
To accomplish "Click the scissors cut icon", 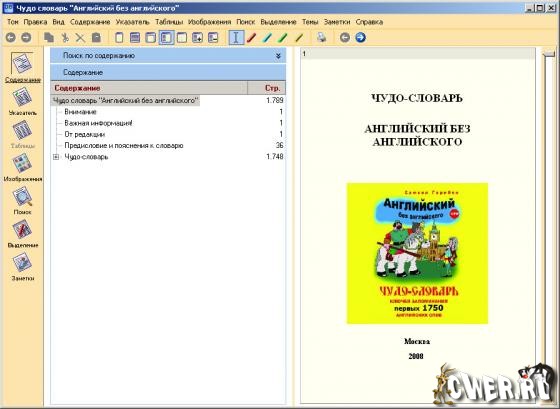I will (65, 38).
